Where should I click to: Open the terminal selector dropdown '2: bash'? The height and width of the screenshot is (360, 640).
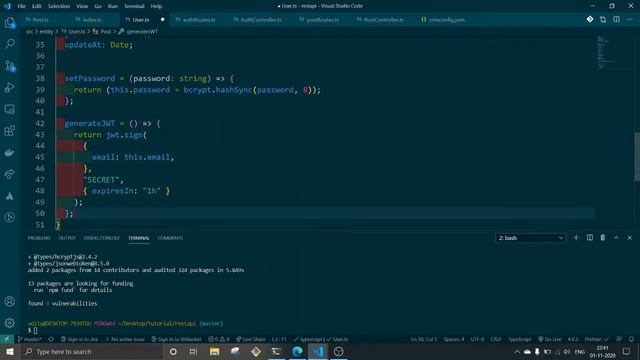(531, 238)
